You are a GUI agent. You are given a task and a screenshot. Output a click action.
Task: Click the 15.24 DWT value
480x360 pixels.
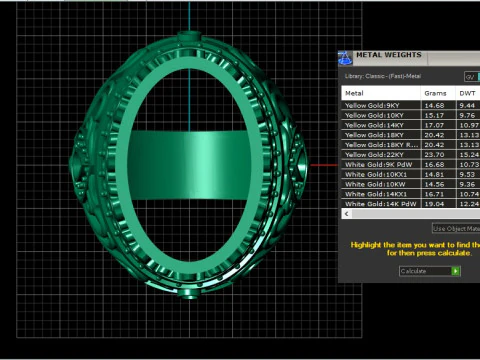pyautogui.click(x=469, y=155)
